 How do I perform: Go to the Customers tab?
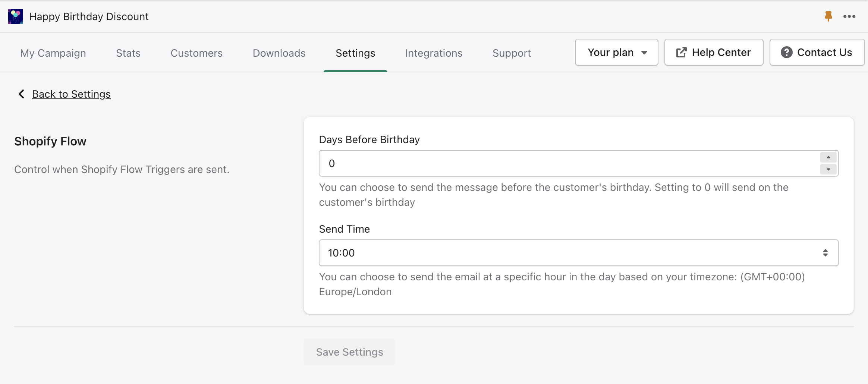coord(196,53)
